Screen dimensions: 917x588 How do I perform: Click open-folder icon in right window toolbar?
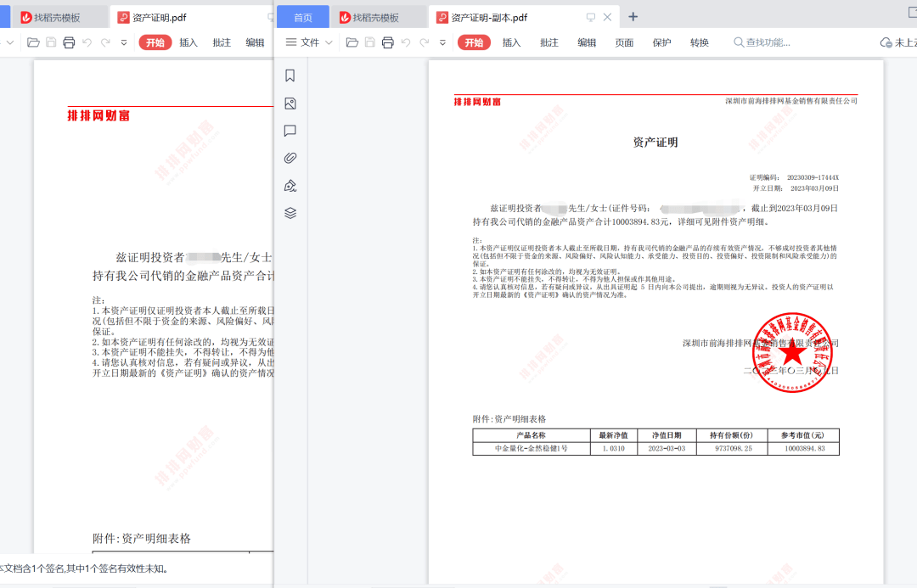coord(352,42)
